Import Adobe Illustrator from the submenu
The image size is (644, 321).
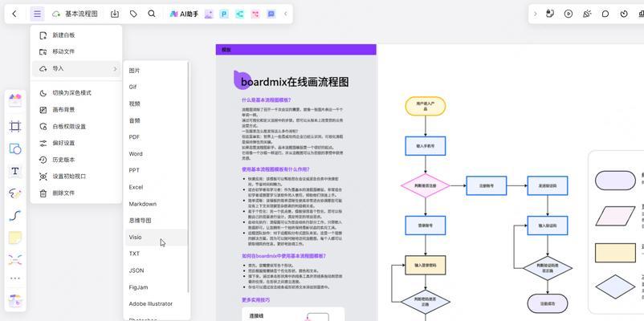click(156, 304)
